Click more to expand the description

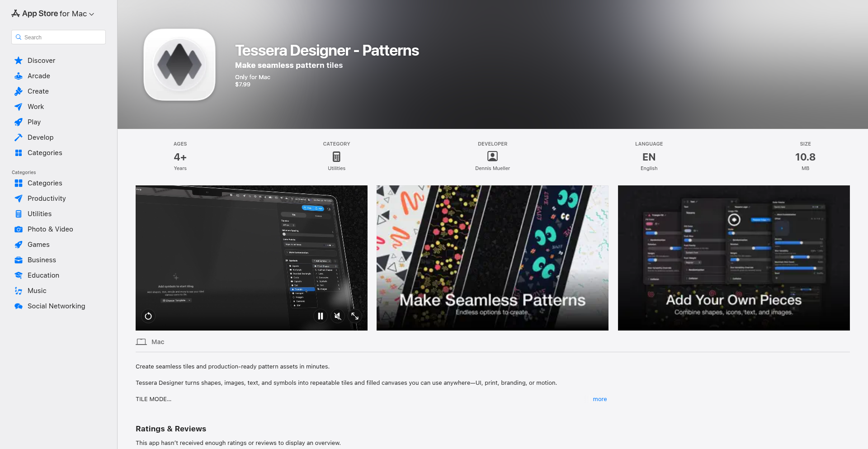(x=599, y=399)
